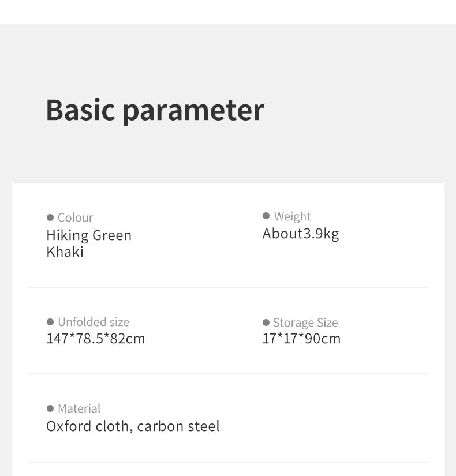The image size is (456, 476).
Task: Select the "Material" label text
Action: click(79, 408)
